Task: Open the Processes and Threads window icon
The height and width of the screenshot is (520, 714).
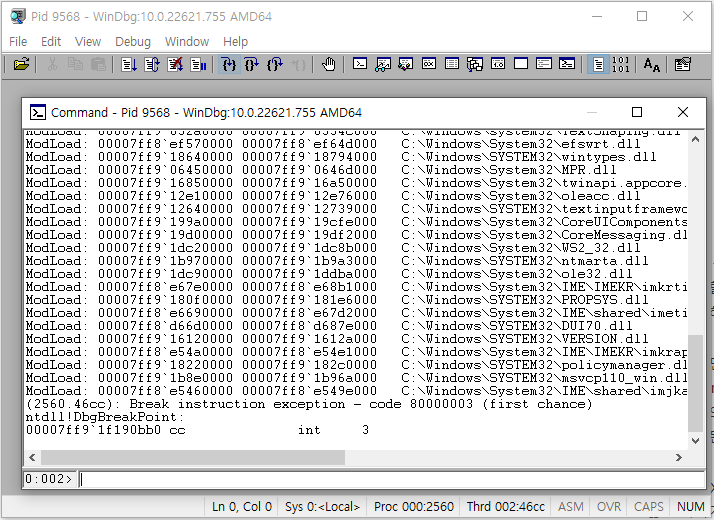Action: click(544, 64)
